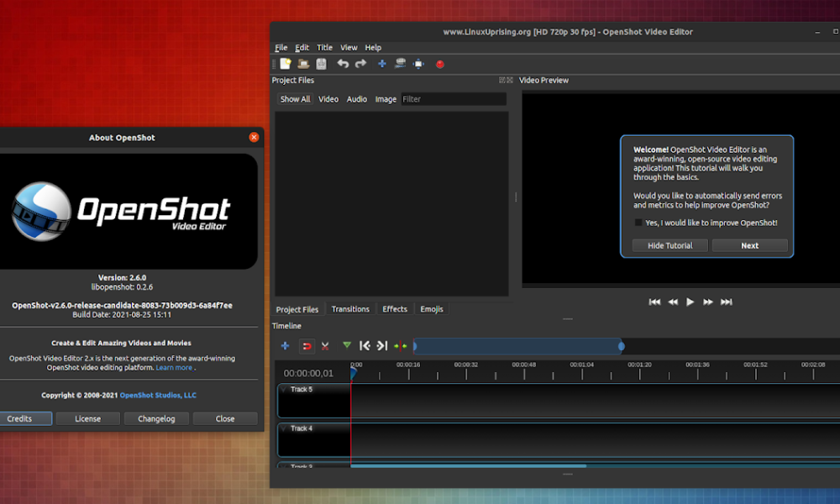Jump to the next marker on the timeline
The width and height of the screenshot is (840, 504).
(x=382, y=346)
